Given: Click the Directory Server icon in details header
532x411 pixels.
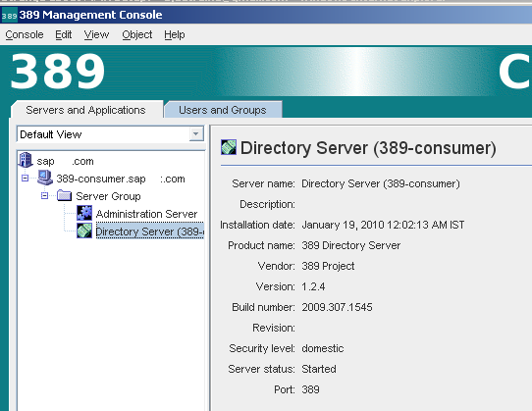Looking at the screenshot, I should (x=229, y=147).
